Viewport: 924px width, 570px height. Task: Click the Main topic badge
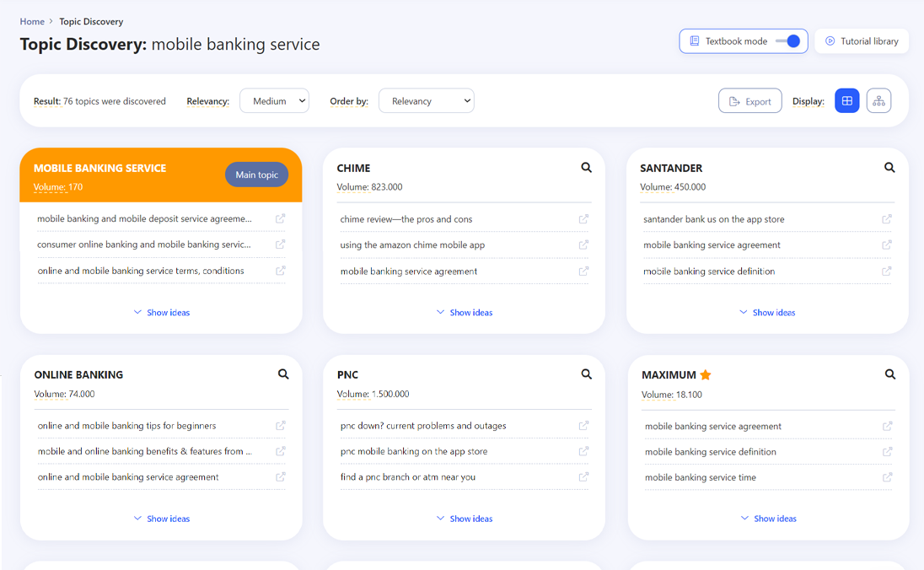257,175
